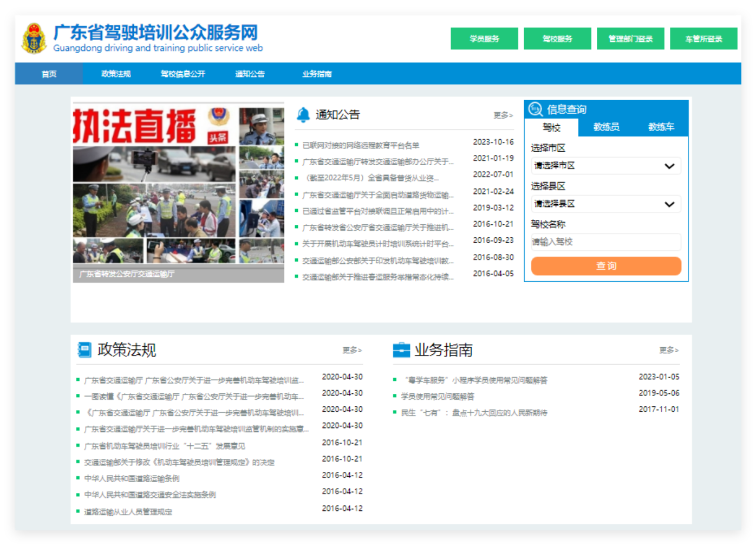This screenshot has width=756, height=545.
Task: Click the police emblem logo in the header
Action: (35, 38)
